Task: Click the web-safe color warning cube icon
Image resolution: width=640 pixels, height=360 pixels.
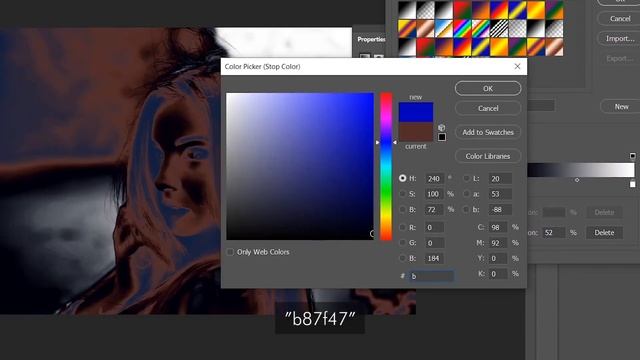Action: [441, 128]
